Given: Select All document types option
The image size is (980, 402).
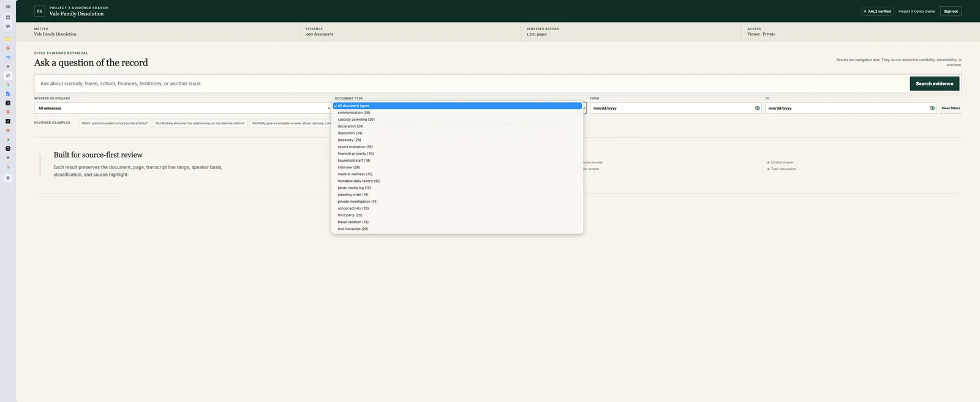Looking at the screenshot, I should [x=457, y=106].
